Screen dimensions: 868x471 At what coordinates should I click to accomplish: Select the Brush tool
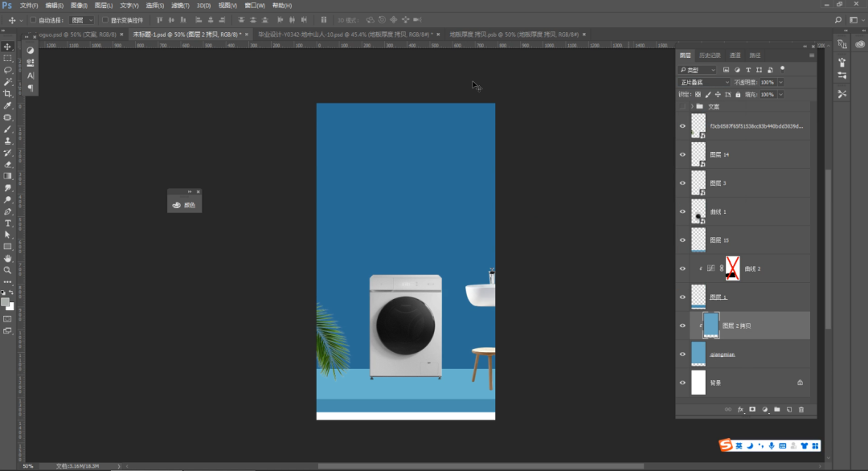8,129
